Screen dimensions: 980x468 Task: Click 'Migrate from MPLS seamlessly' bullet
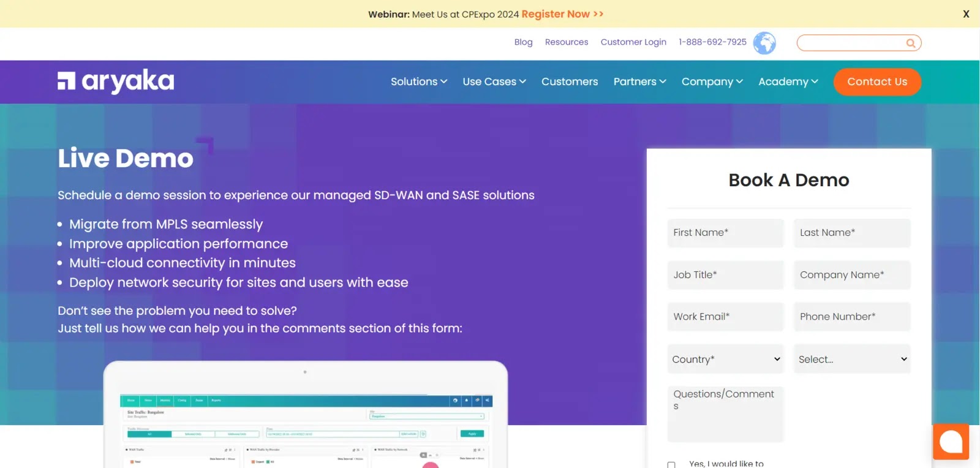click(166, 224)
